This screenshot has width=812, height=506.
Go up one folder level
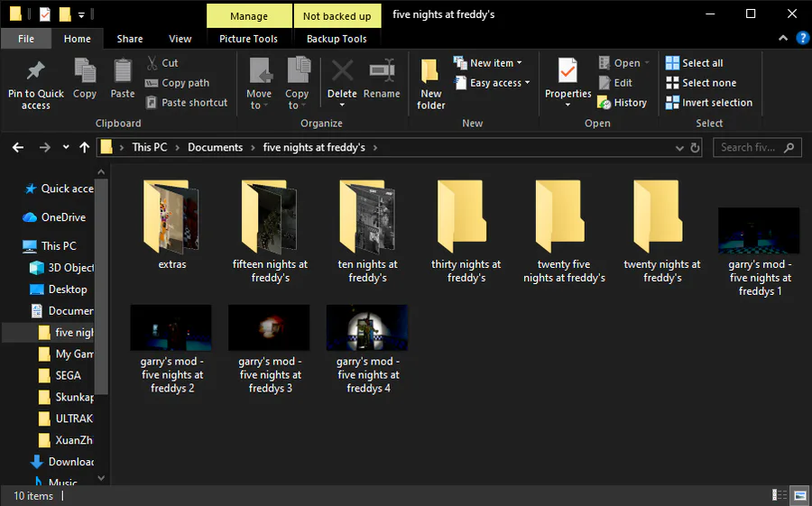pos(85,148)
